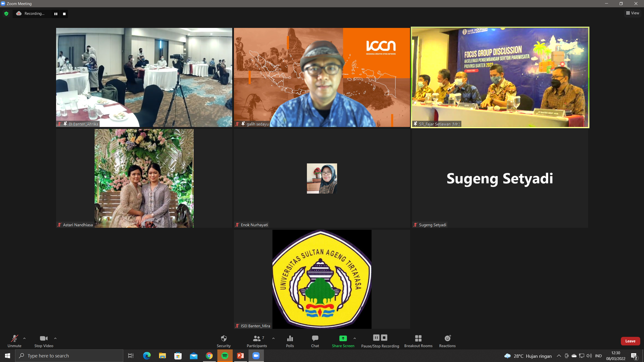The image size is (644, 362).
Task: Leave the meeting
Action: (630, 341)
